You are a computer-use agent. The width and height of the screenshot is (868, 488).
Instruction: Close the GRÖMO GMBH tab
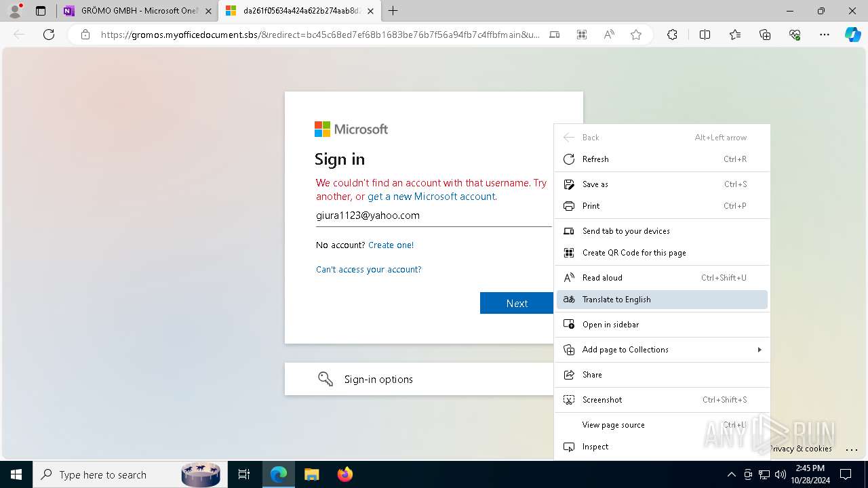pyautogui.click(x=208, y=11)
